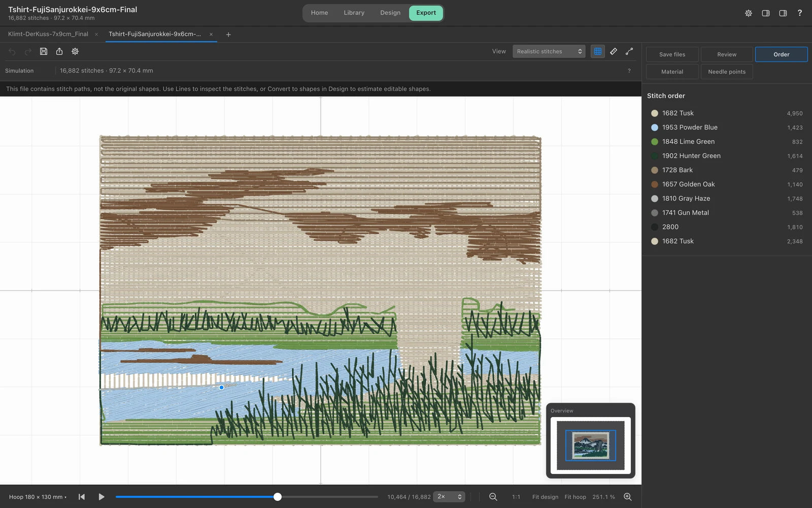Close the Klimt-DerKuss tab
Viewport: 812px width, 508px height.
click(96, 35)
